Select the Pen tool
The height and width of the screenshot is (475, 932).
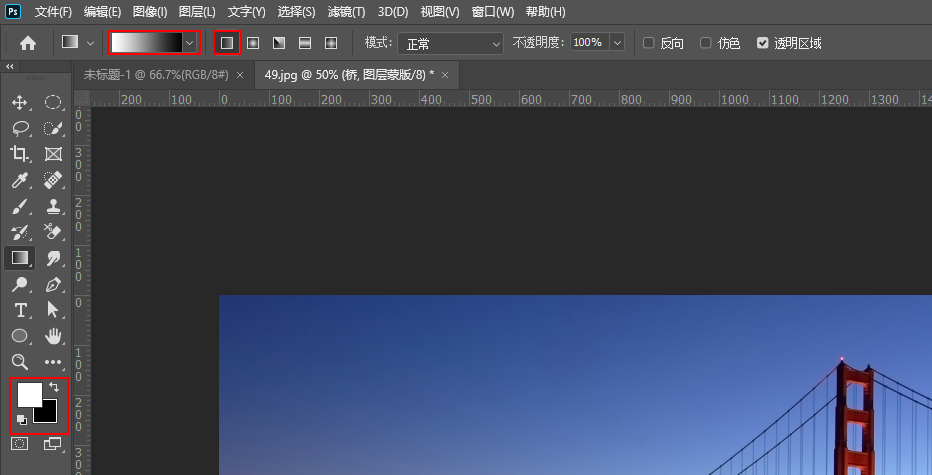(x=53, y=284)
